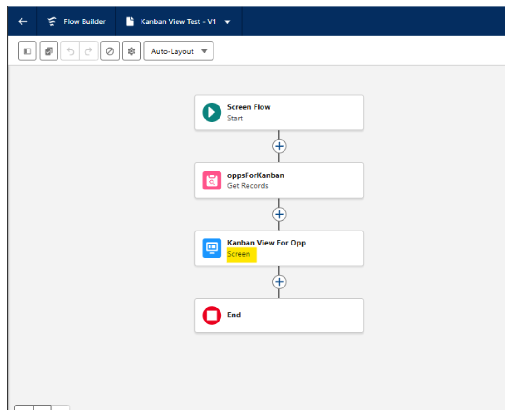Click the Kanban View For Opp screen icon

click(x=211, y=248)
